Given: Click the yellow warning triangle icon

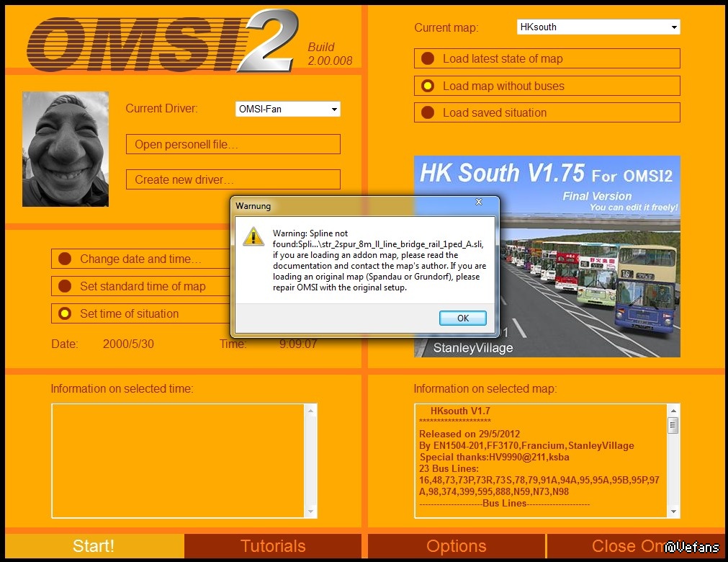Looking at the screenshot, I should (x=253, y=236).
